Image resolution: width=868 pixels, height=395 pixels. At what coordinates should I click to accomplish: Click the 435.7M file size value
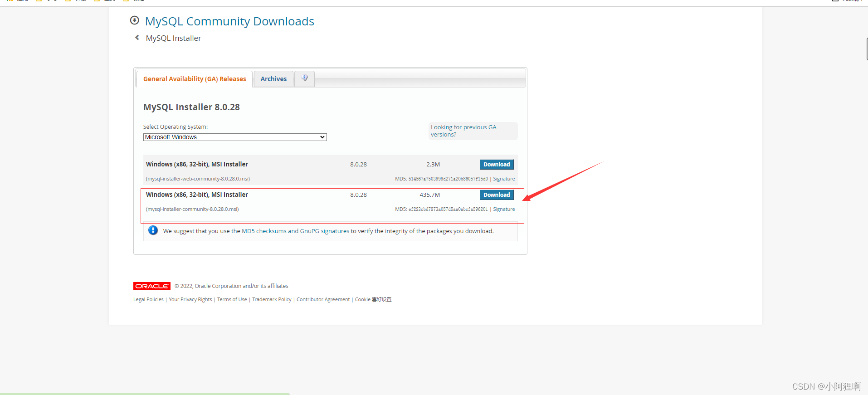pos(429,195)
